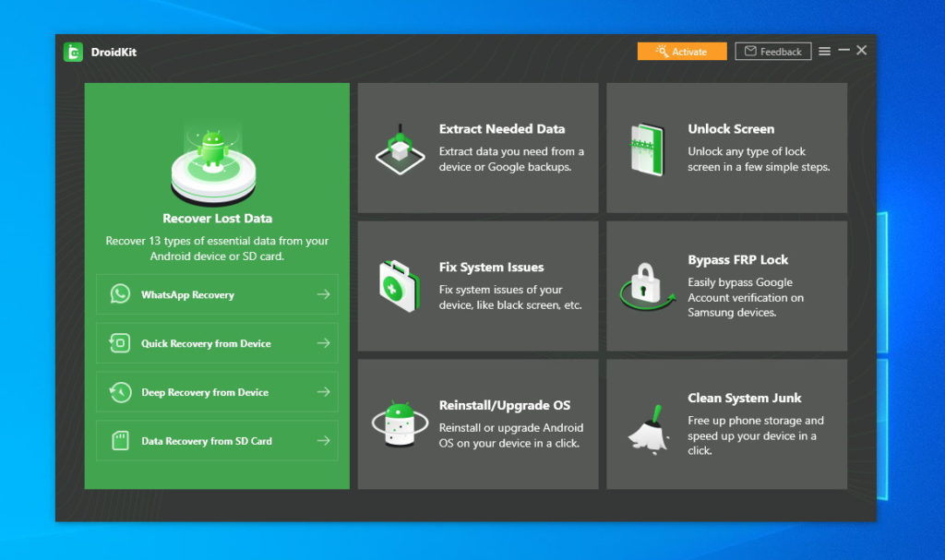The height and width of the screenshot is (560, 945).
Task: Click the Bypass FRP Lock padlock icon
Action: coord(647,286)
